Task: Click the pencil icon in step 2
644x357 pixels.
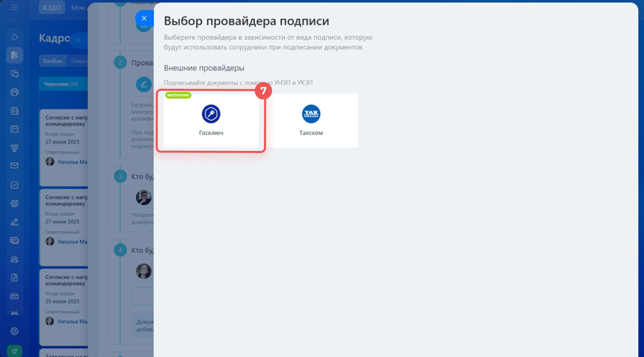Action: tap(144, 84)
